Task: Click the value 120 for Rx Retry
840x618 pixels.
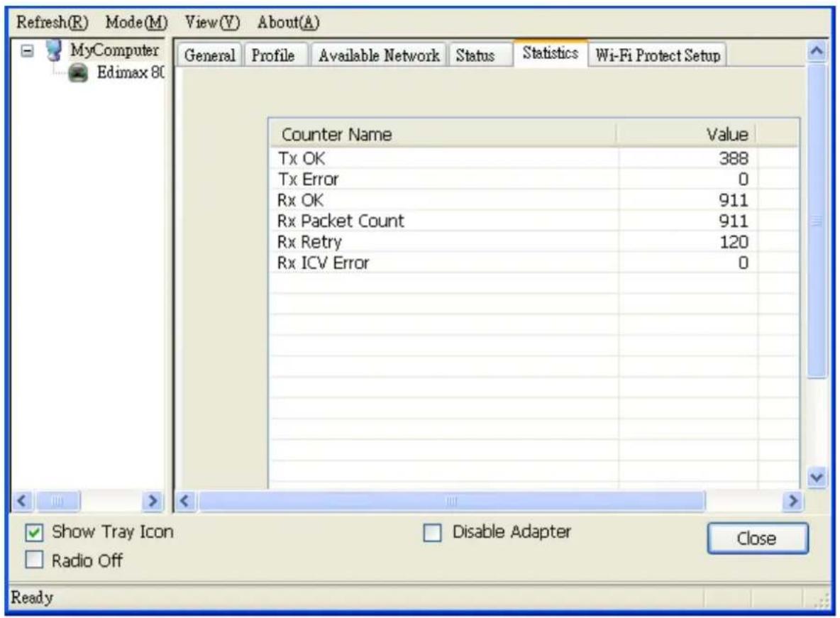Action: click(734, 242)
